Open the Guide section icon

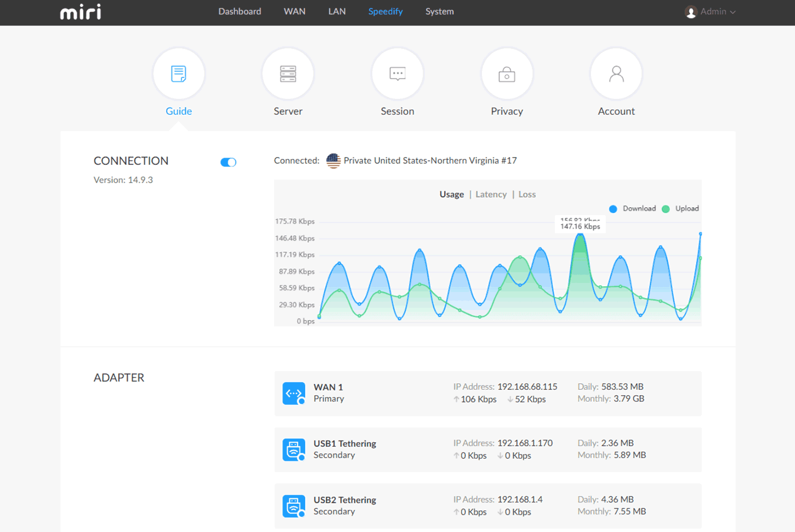[179, 73]
